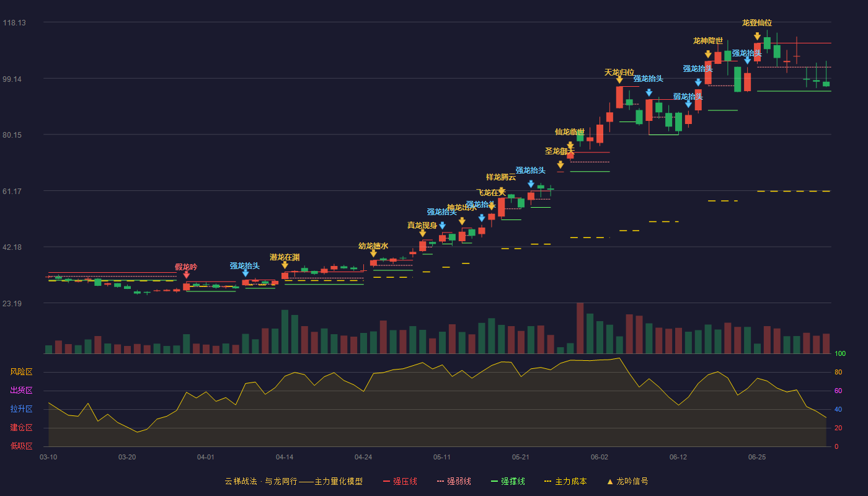Click the 建仓区 zone label
The image size is (868, 496).
pos(22,428)
